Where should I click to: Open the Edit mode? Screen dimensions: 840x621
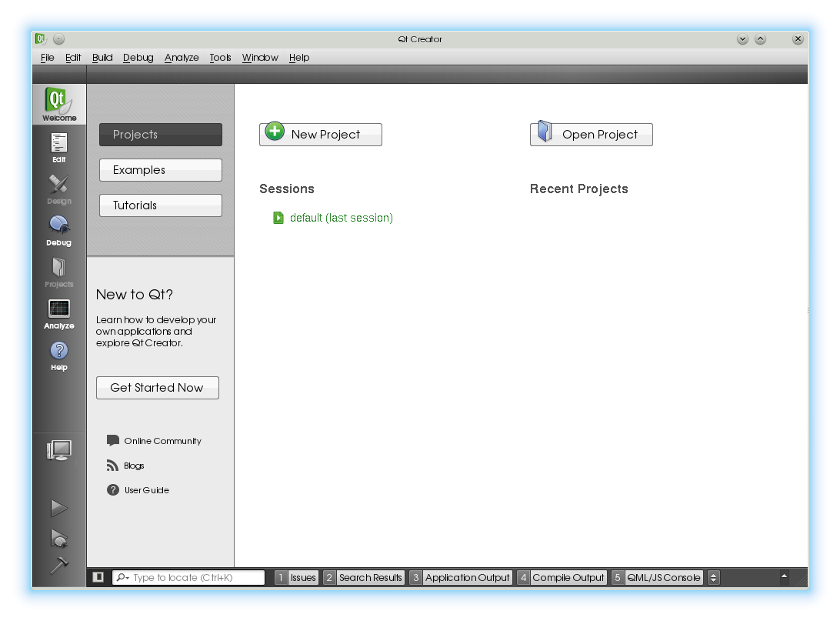(x=59, y=148)
